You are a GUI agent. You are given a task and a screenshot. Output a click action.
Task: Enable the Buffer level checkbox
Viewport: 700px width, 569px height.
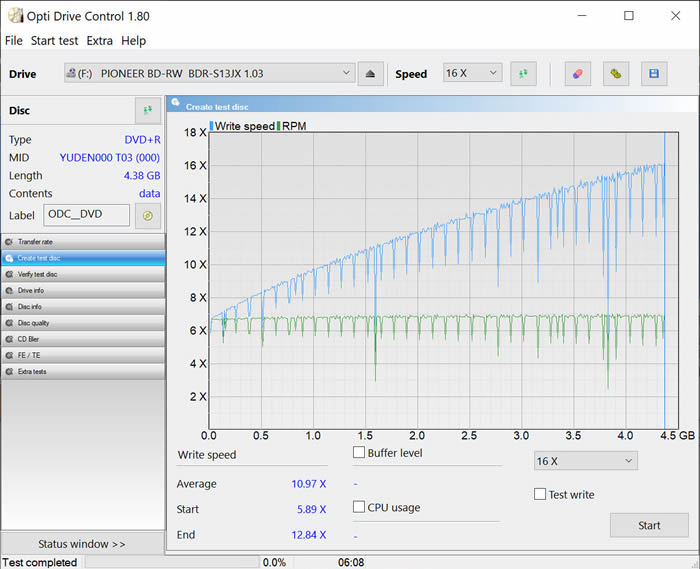tap(359, 453)
